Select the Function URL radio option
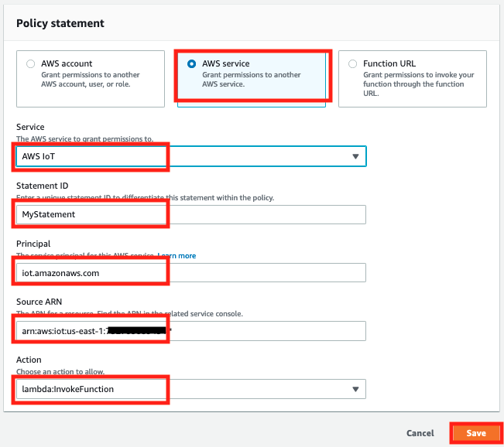 (x=352, y=64)
